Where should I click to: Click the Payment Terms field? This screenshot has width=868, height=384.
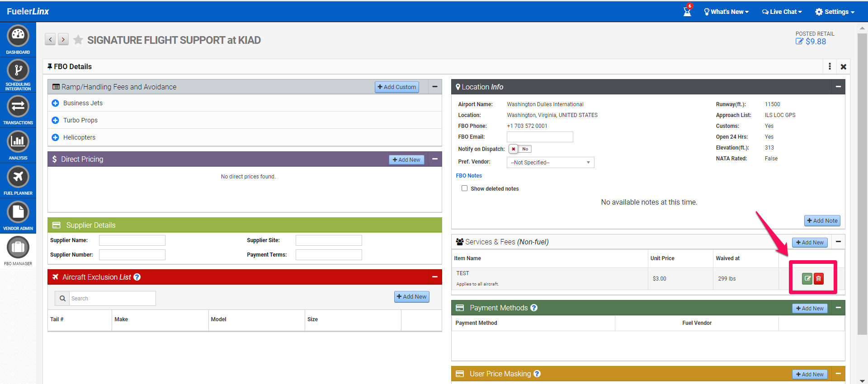click(x=329, y=255)
